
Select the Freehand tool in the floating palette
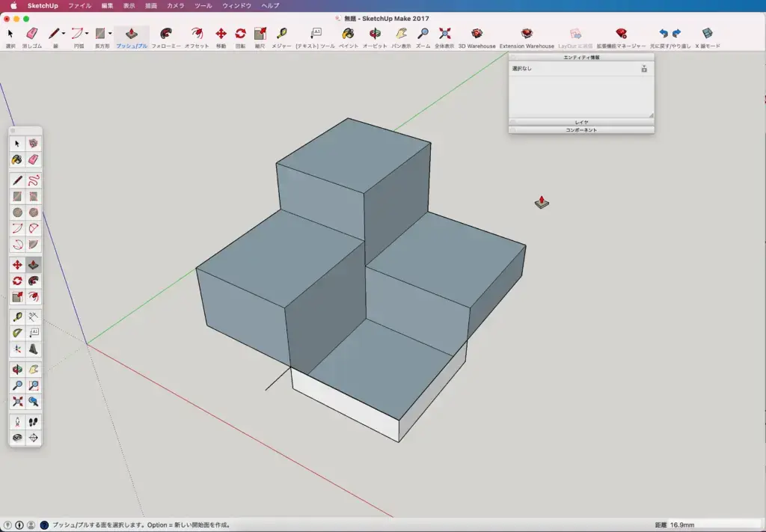[33, 181]
